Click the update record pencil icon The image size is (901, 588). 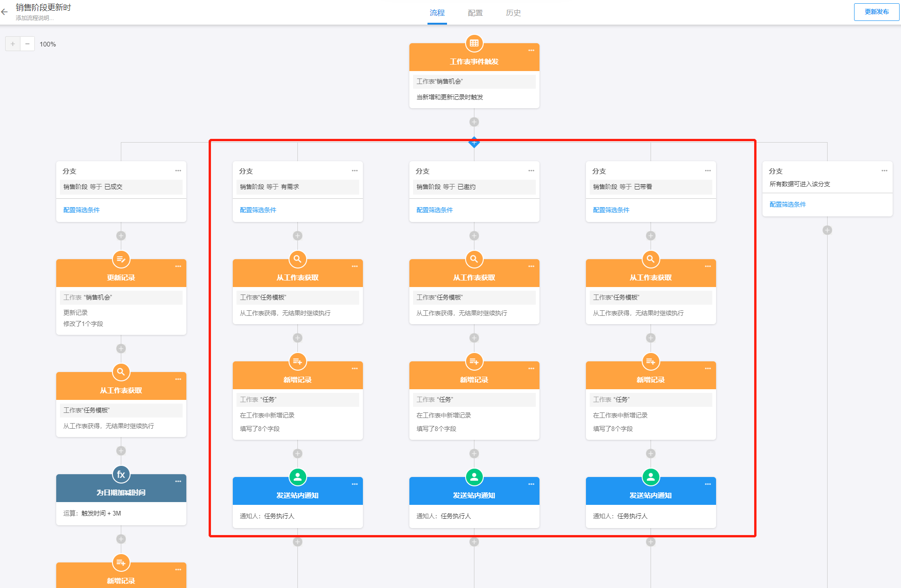[x=121, y=259]
